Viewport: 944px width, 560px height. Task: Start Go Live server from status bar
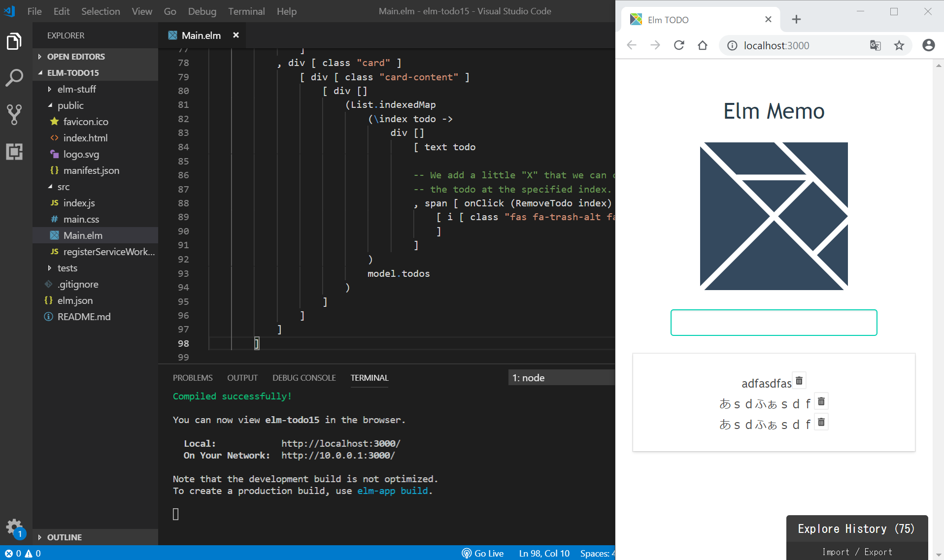483,553
